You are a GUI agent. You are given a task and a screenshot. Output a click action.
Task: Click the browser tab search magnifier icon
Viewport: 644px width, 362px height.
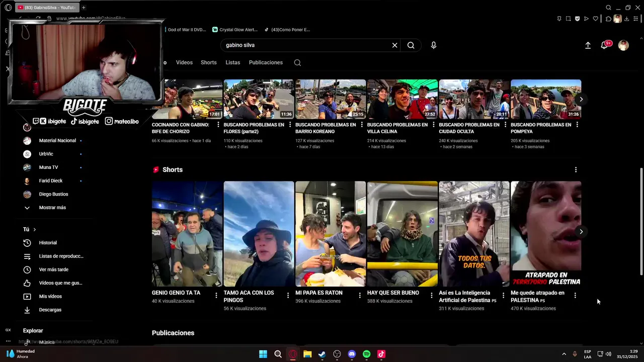pos(608,8)
